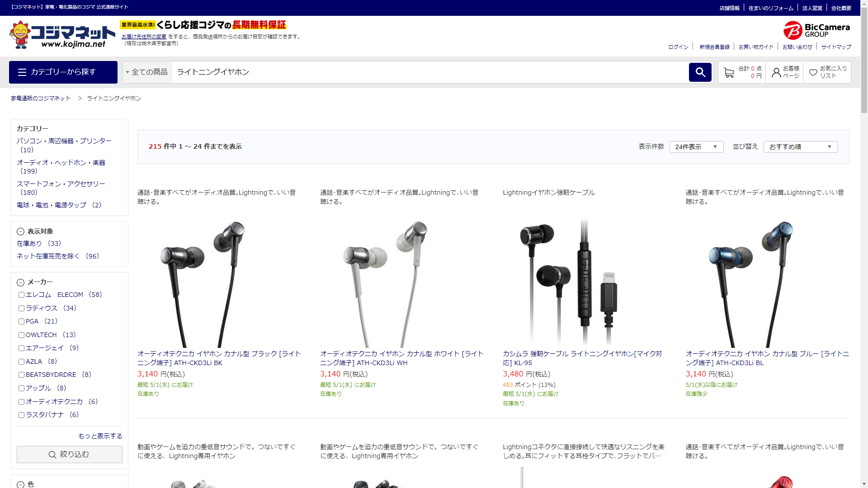Open 店舗情報 in the top bar
The width and height of the screenshot is (868, 488).
729,8
